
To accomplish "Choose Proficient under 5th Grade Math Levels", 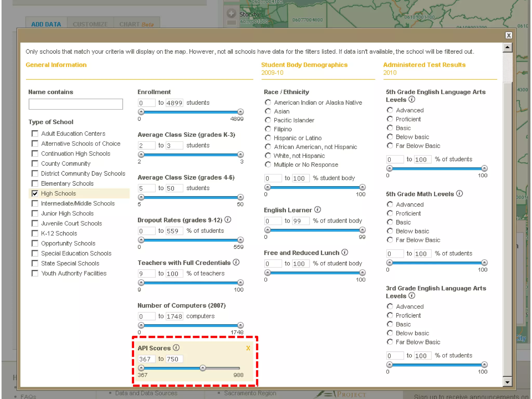I will 390,213.
